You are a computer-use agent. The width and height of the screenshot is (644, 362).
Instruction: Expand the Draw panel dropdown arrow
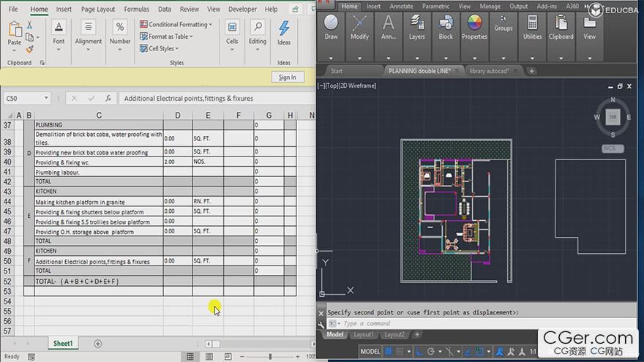pos(331,59)
